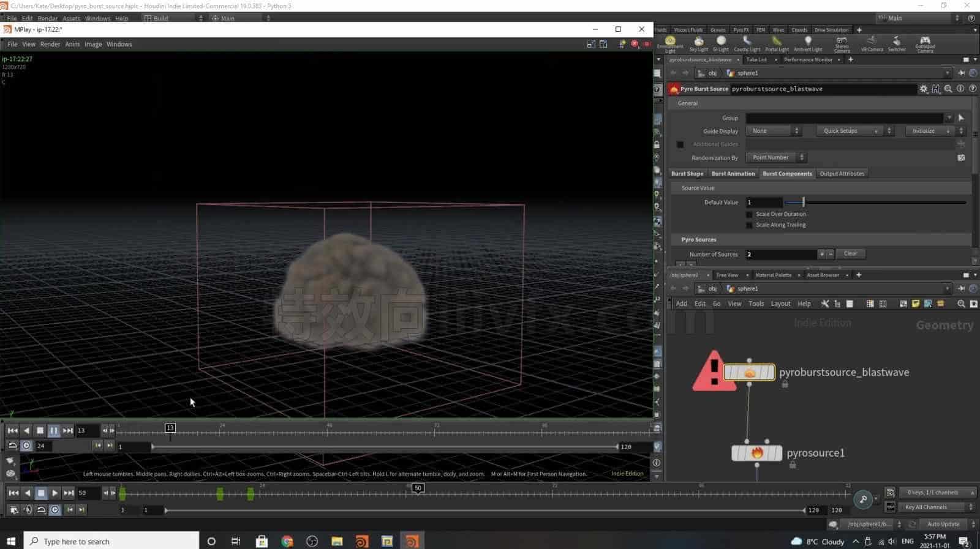Click plus to add a pyro source
This screenshot has height=549, width=980.
pos(821,254)
